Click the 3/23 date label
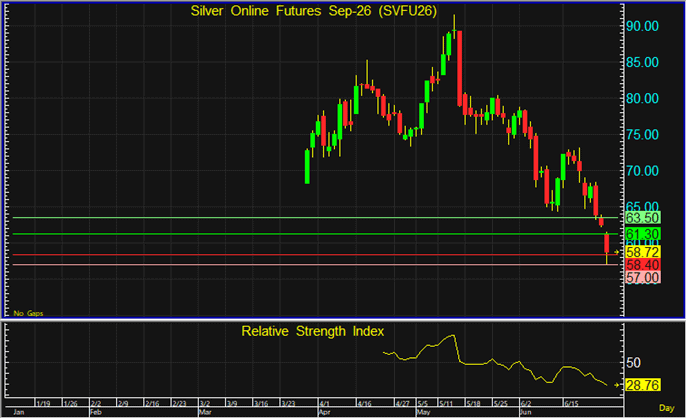The image size is (687, 419). click(288, 403)
